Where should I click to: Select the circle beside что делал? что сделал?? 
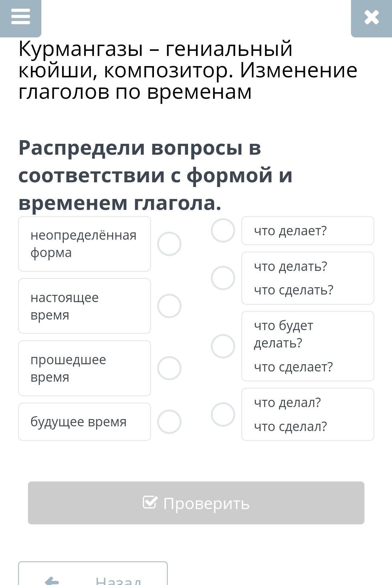pos(223,414)
